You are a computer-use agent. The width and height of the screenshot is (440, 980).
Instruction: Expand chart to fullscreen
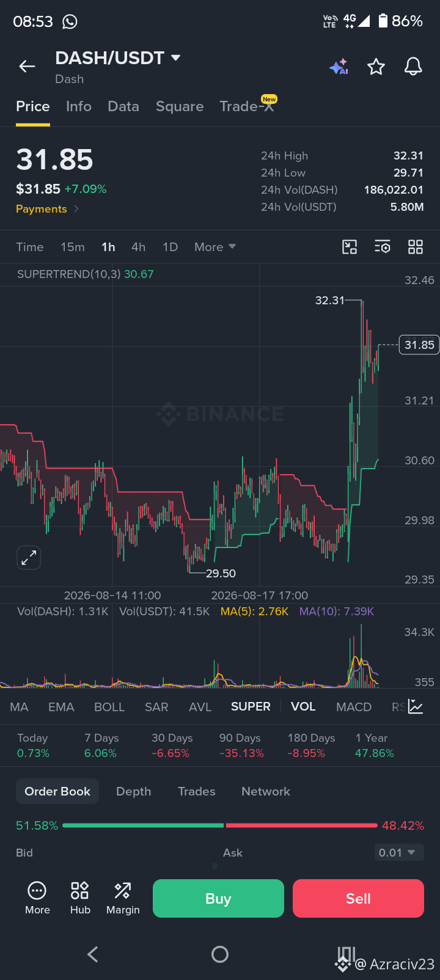tap(29, 557)
